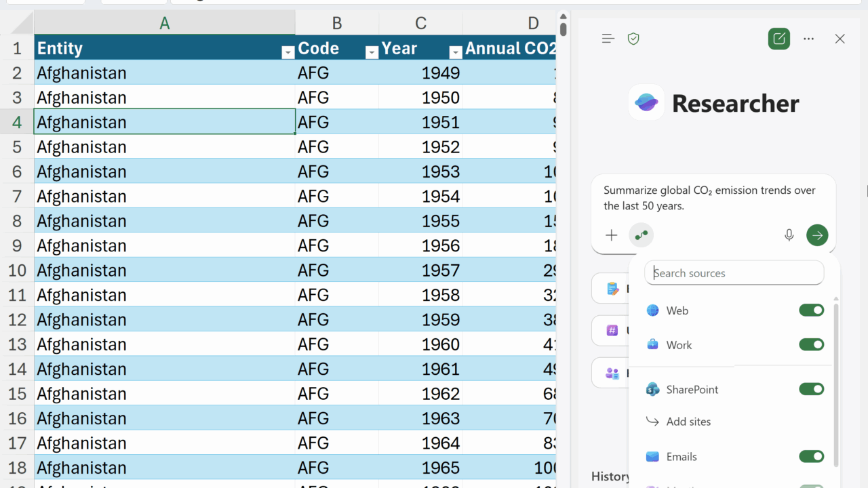Turn off the Work source toggle

click(x=811, y=345)
